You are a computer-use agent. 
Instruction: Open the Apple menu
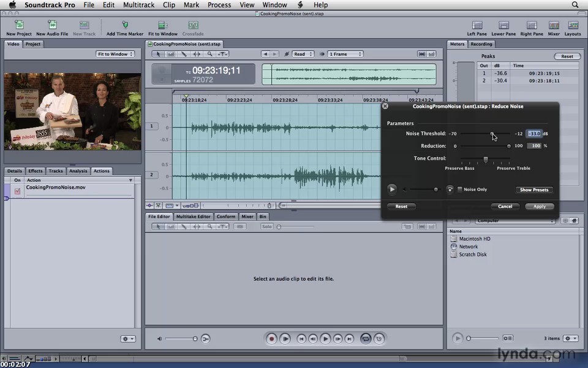(x=12, y=4)
